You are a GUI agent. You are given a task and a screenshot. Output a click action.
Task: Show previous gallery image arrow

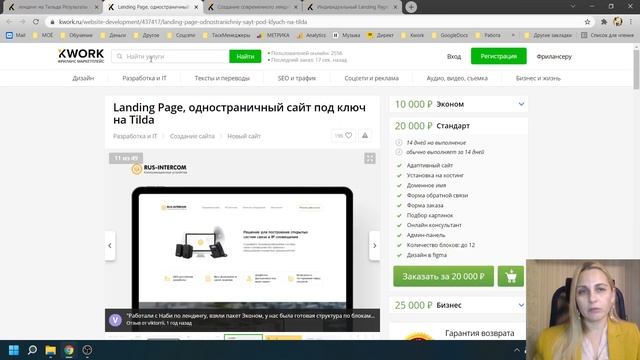[110, 246]
